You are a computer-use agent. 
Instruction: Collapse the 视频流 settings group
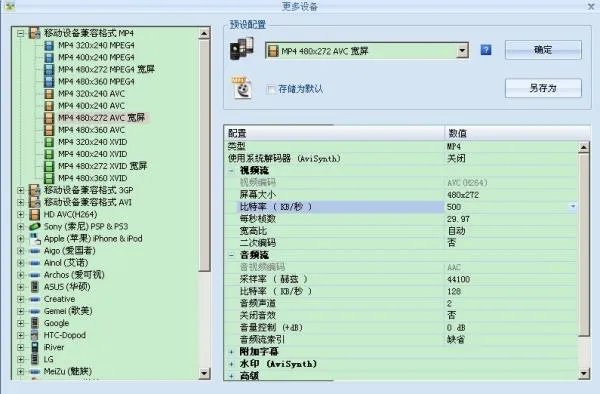pos(232,171)
